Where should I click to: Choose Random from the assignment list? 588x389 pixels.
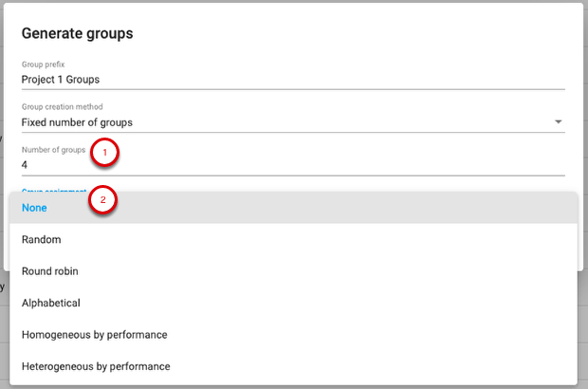coord(41,240)
